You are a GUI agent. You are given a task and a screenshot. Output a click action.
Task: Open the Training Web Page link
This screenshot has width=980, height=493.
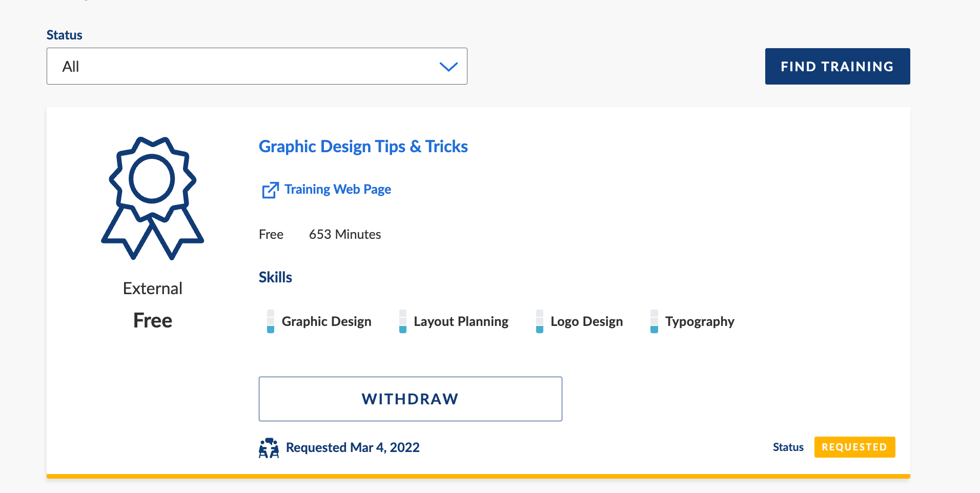(337, 190)
